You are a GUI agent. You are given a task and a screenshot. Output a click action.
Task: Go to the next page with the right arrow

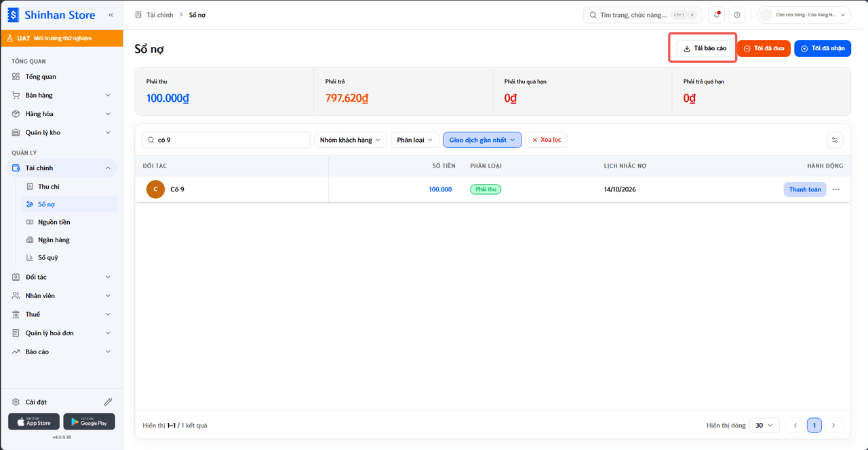(833, 426)
